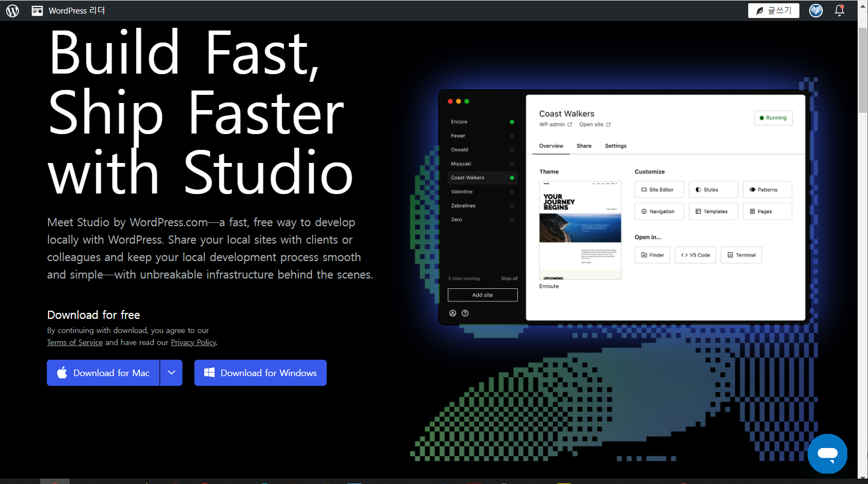Click the Build Fast, Ship Faster heading
This screenshot has width=868, height=484.
coord(200,112)
